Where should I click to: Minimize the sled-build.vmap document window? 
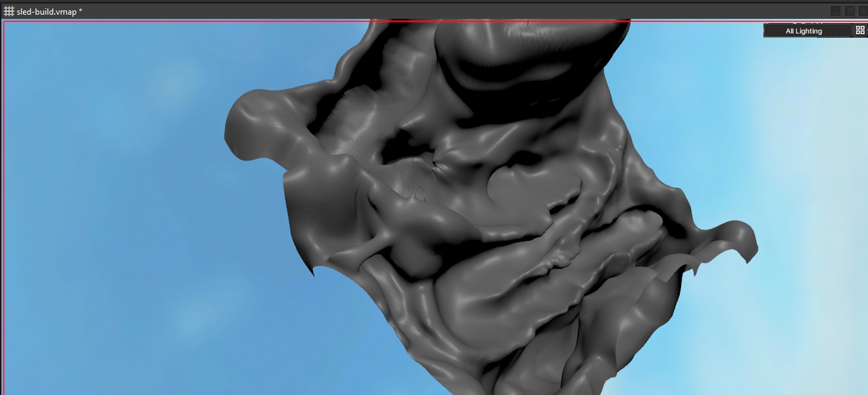tap(835, 10)
